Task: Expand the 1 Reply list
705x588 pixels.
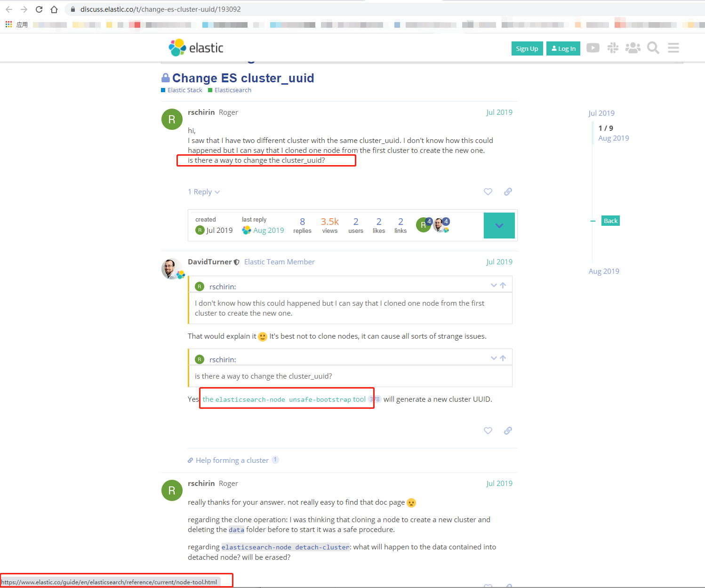Action: point(204,192)
